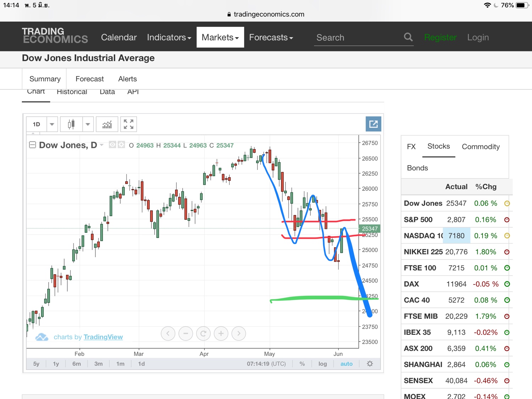Viewport: 532px width, 399px height.
Task: Toggle log scale on chart
Action: tap(323, 364)
